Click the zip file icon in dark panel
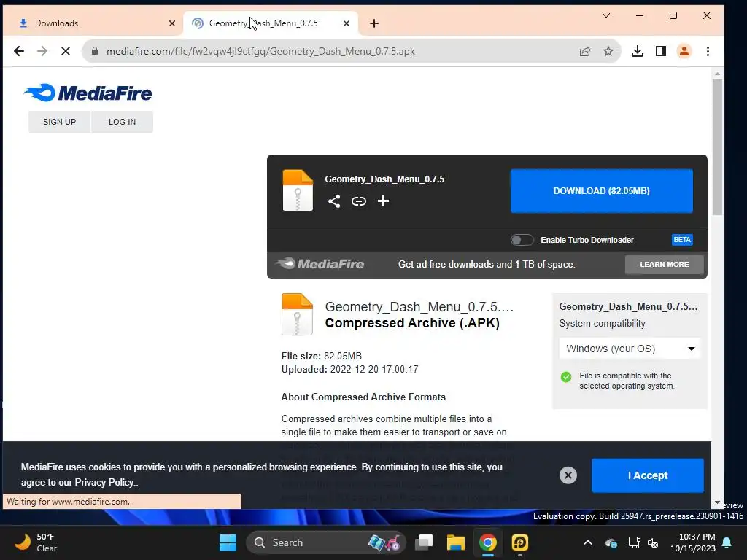Screen dimensions: 747x560 (x=298, y=190)
